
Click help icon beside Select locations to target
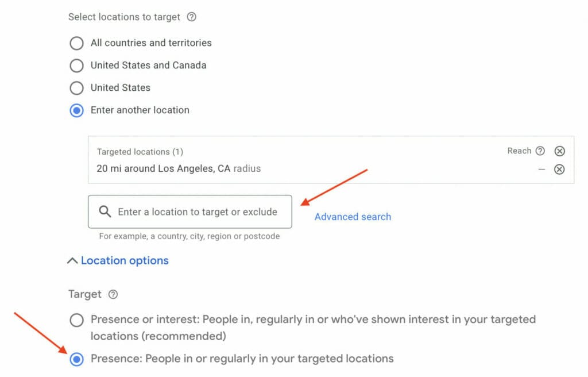pyautogui.click(x=192, y=17)
